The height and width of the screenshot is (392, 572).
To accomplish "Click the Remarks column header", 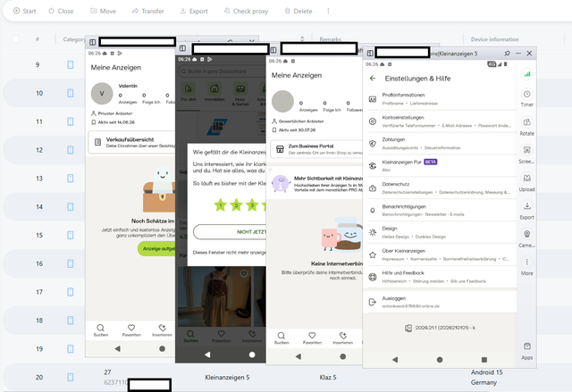I will 331,39.
